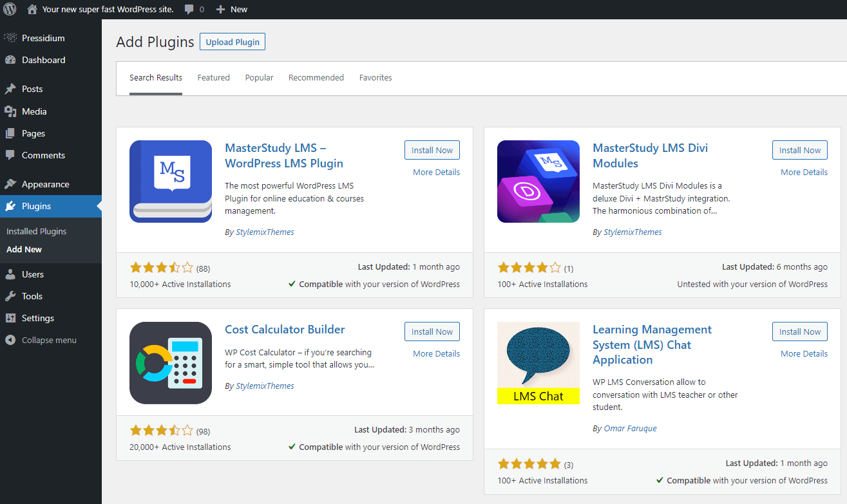Click the Tools wrench icon
This screenshot has width=847, height=504.
click(10, 296)
